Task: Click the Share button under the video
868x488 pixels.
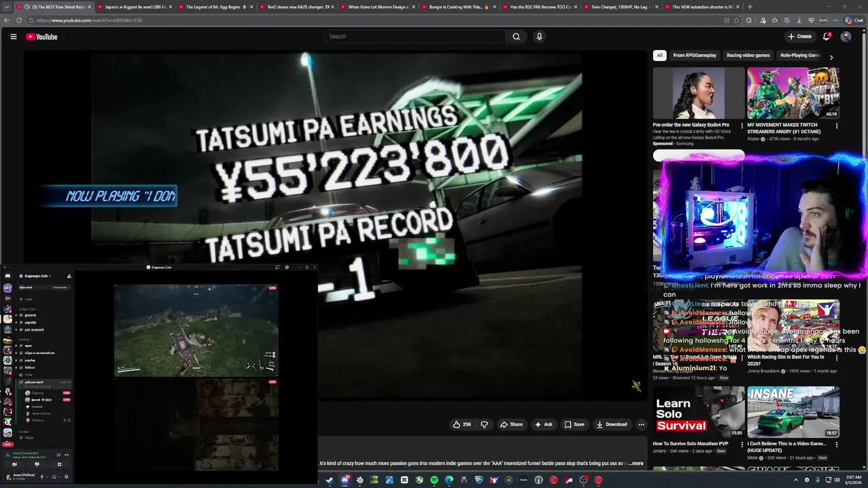Action: point(511,424)
